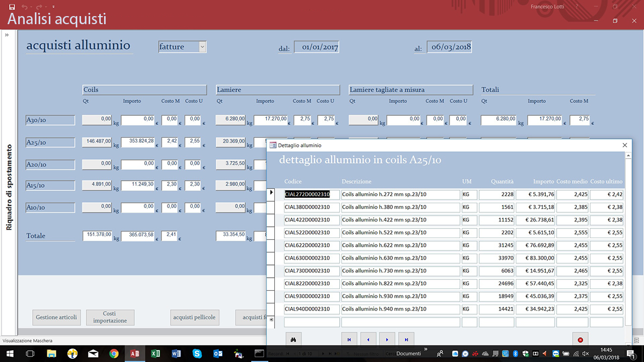Go to previous record arrow button
The image size is (644, 362).
click(x=368, y=339)
